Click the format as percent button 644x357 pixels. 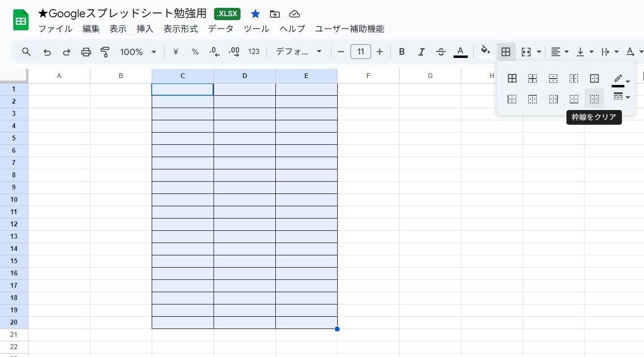point(195,52)
